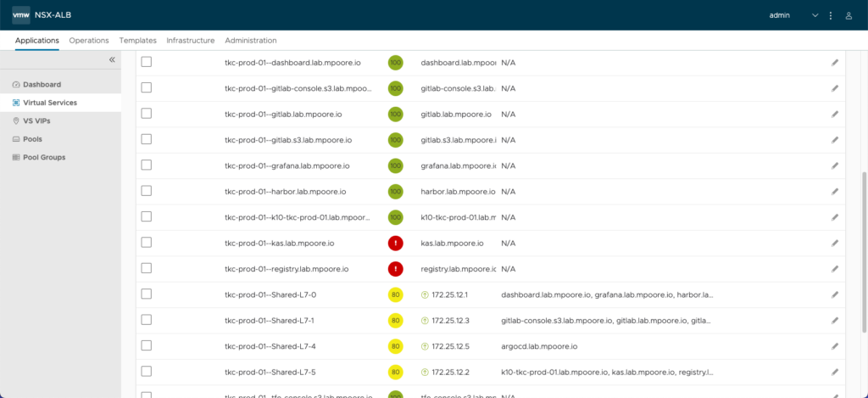Click red alert health icon for registry

[x=395, y=269]
